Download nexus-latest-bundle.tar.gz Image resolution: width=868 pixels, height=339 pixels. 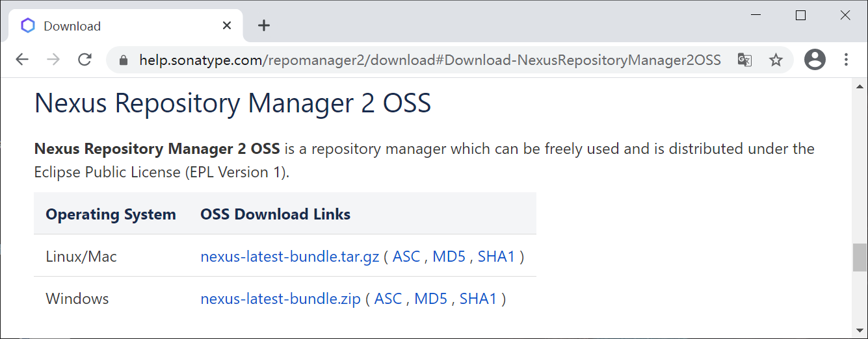[x=290, y=257]
